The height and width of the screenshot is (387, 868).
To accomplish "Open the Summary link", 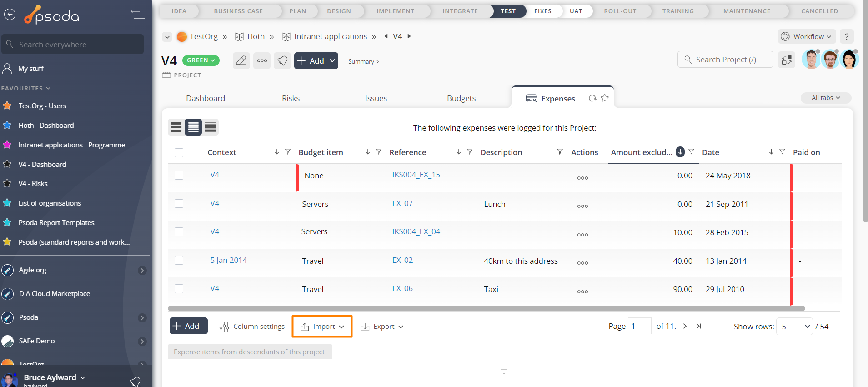I will pyautogui.click(x=363, y=61).
